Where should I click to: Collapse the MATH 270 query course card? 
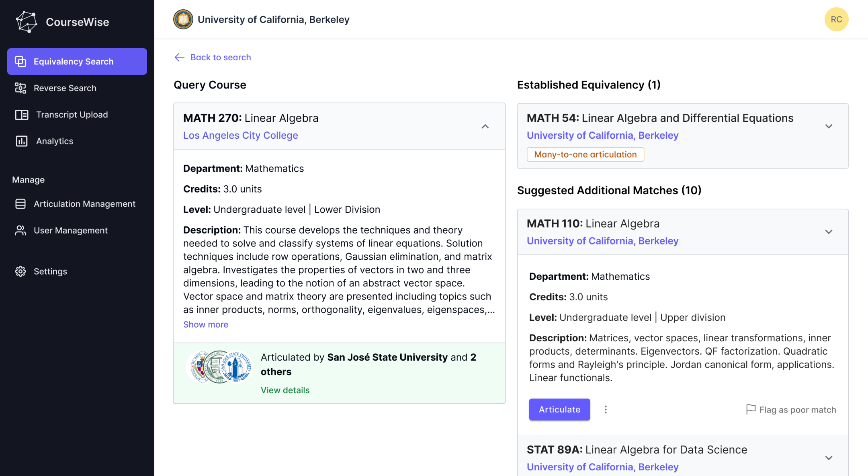coord(485,127)
